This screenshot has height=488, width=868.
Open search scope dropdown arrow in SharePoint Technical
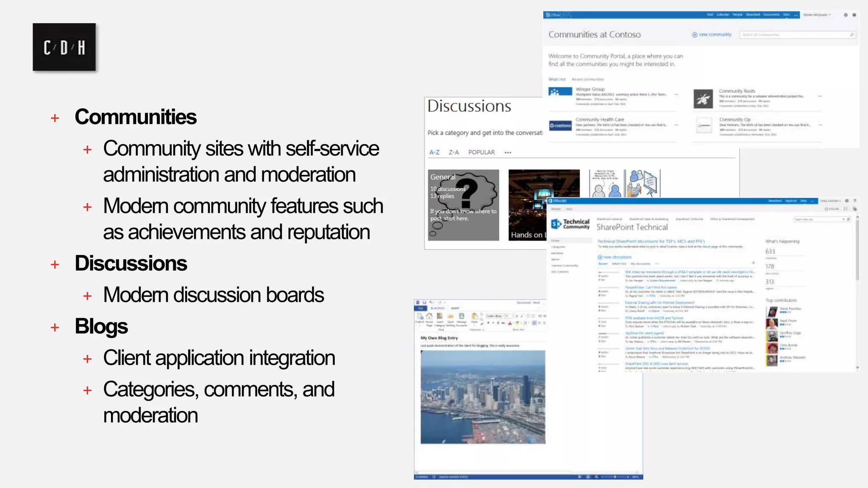[x=843, y=219]
